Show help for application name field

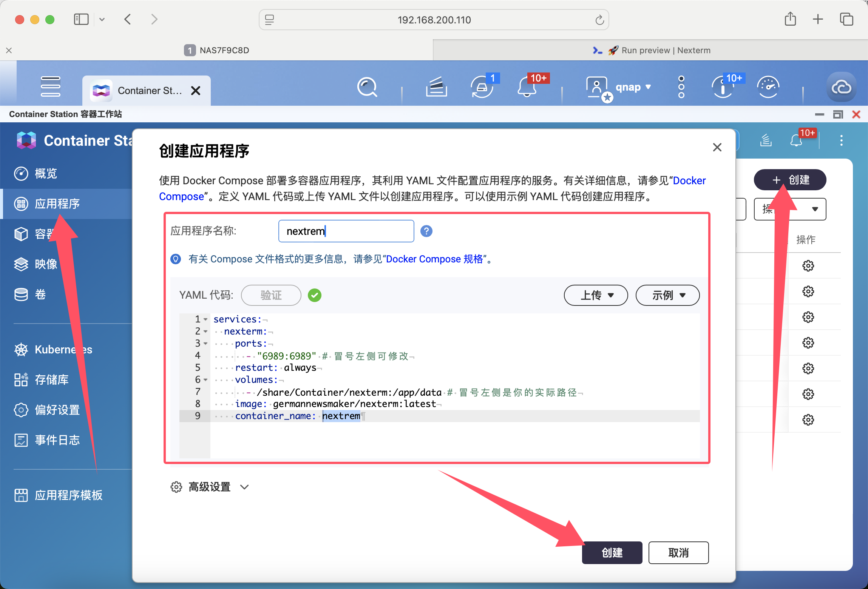pos(426,231)
